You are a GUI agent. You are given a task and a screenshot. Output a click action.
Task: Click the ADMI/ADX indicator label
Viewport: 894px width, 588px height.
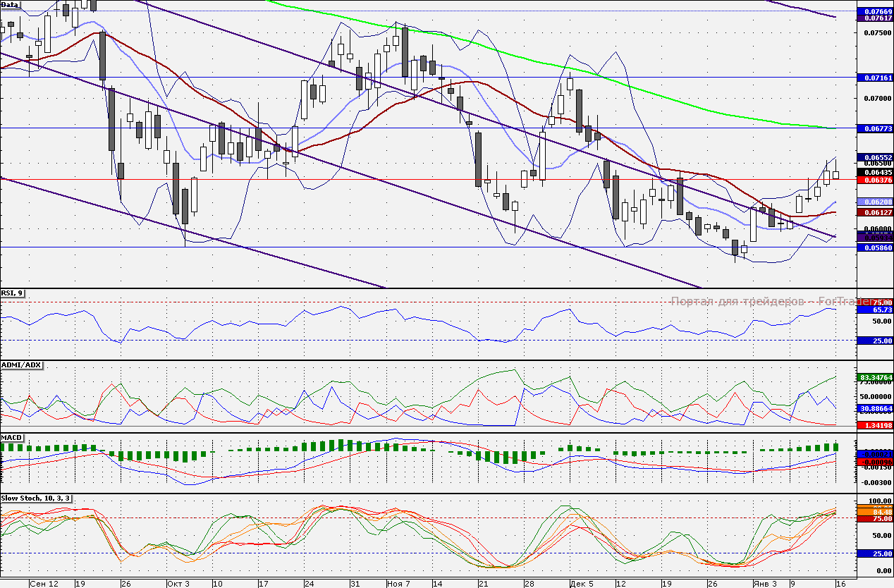(x=22, y=365)
